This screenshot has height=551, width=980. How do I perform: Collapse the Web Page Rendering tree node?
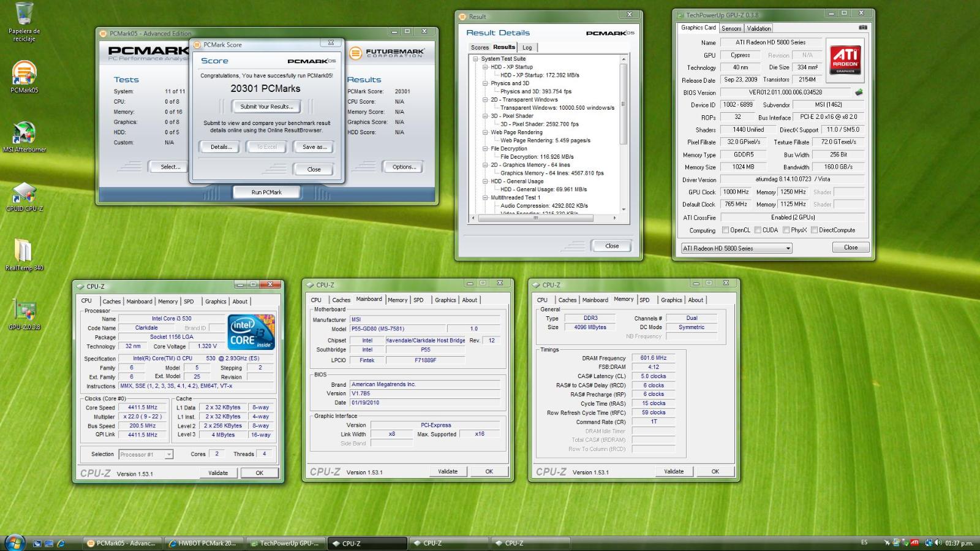pyautogui.click(x=484, y=132)
